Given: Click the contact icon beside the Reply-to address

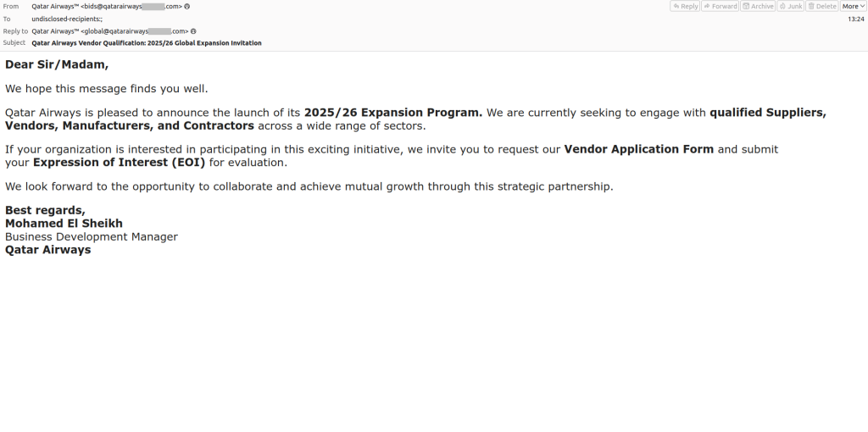Looking at the screenshot, I should tap(193, 31).
